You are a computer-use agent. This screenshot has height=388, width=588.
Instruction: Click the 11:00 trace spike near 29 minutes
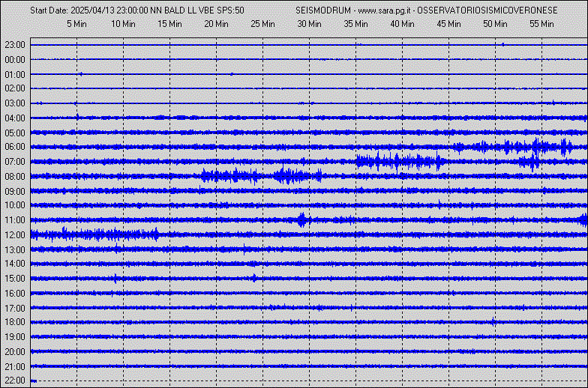(303, 220)
